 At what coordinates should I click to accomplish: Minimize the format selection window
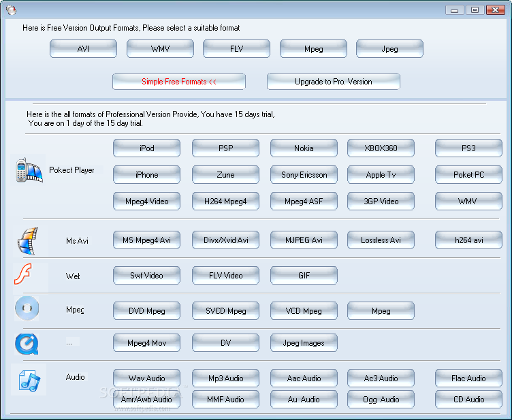tap(454, 10)
